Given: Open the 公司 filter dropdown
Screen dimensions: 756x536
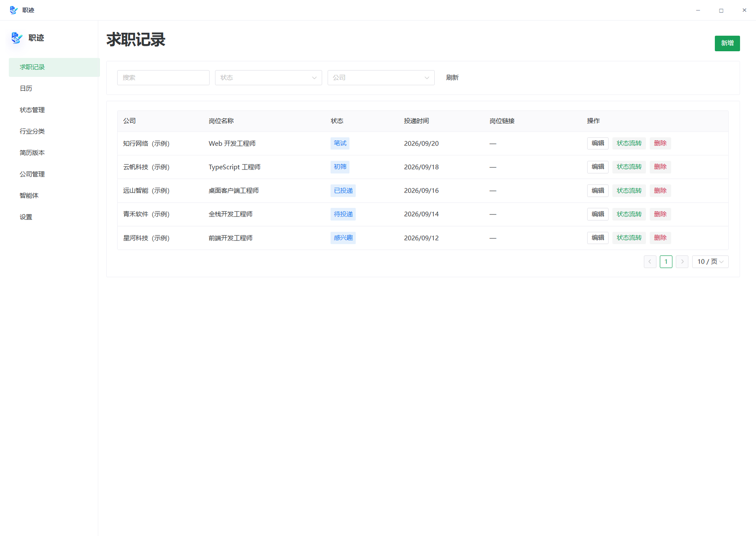Looking at the screenshot, I should [381, 78].
